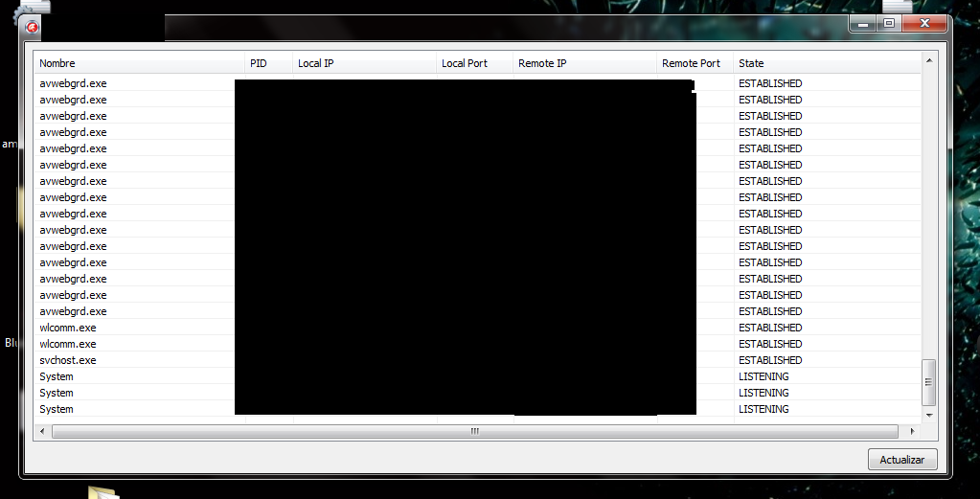
Task: Sort by the PID column header
Action: click(259, 63)
